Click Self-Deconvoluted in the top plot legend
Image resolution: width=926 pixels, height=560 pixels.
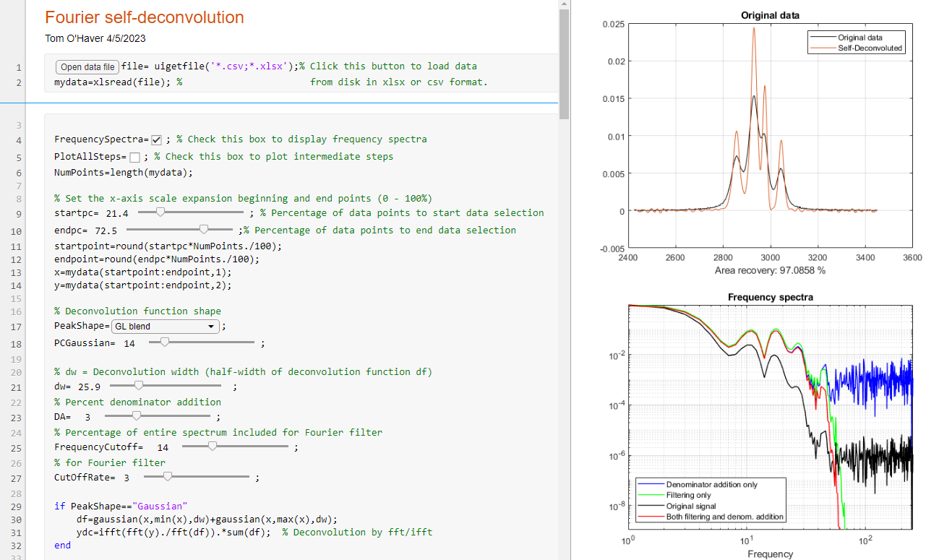point(870,48)
